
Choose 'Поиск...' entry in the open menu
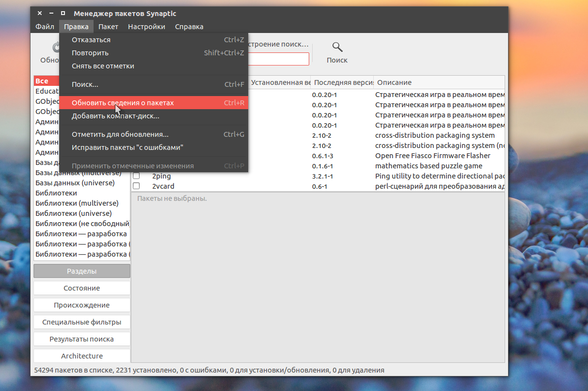coord(85,84)
